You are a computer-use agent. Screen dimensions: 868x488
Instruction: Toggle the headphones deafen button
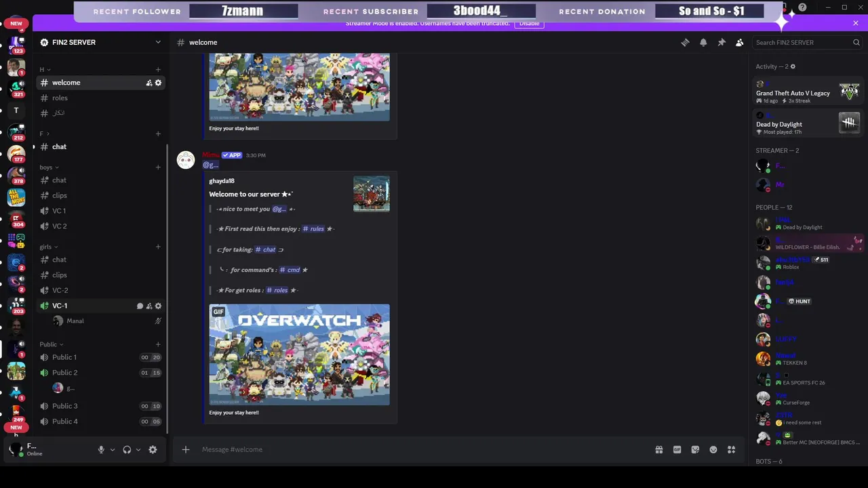(127, 449)
